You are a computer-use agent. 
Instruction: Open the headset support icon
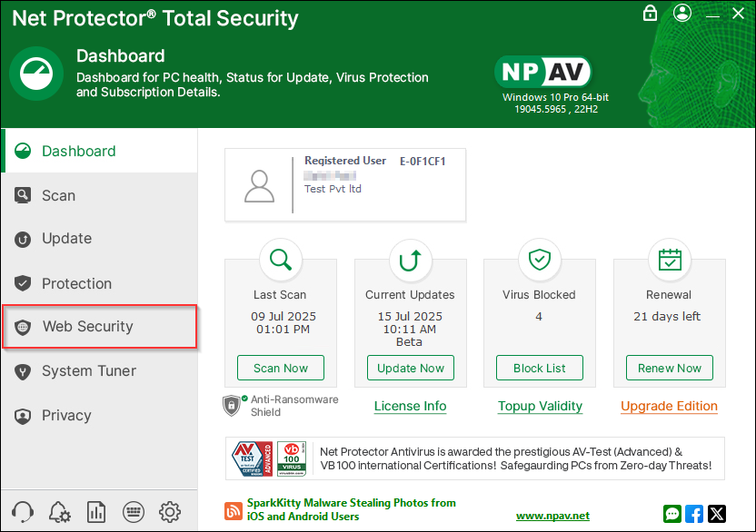point(25,511)
